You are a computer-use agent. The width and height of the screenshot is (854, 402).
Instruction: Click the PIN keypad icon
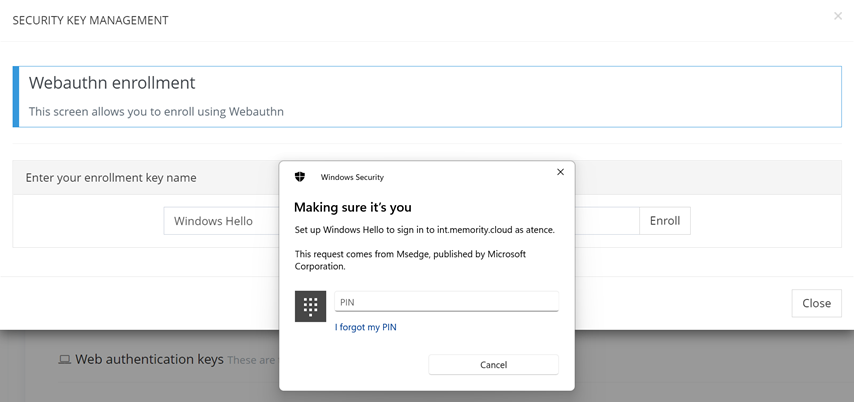(x=311, y=306)
